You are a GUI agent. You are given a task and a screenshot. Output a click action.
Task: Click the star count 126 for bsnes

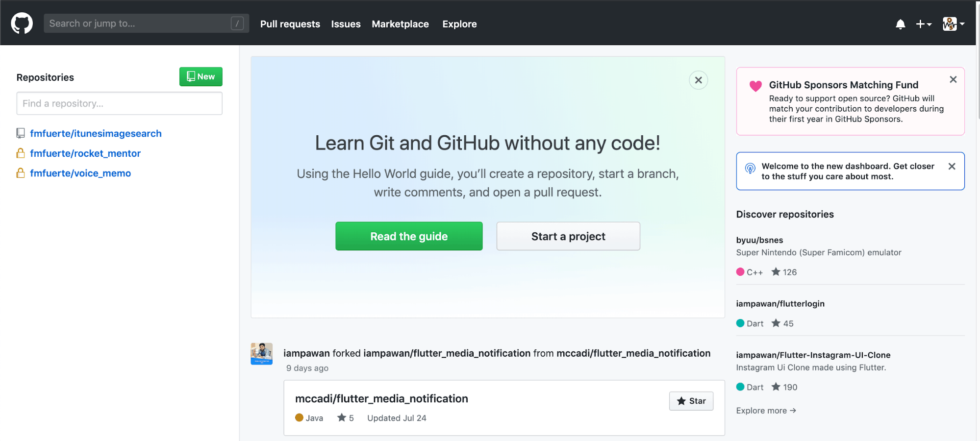[x=784, y=272]
